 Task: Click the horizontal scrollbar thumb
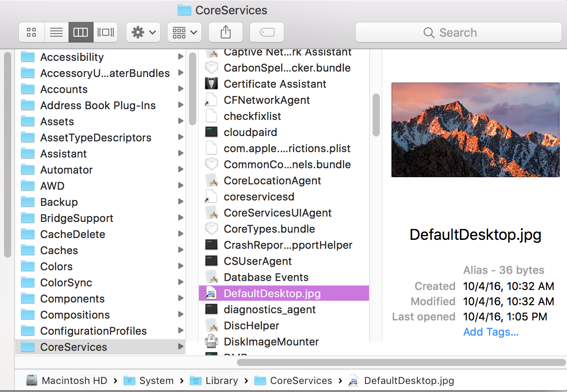pyautogui.click(x=401, y=362)
